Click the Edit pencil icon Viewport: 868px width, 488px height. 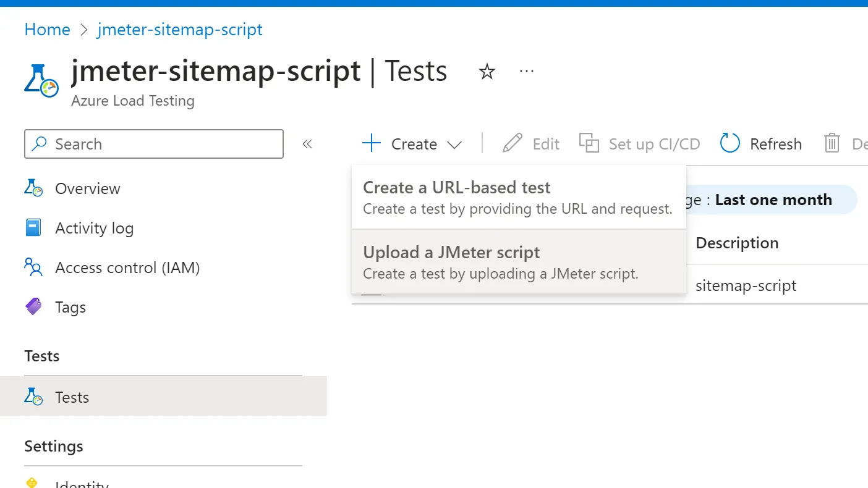coord(512,144)
